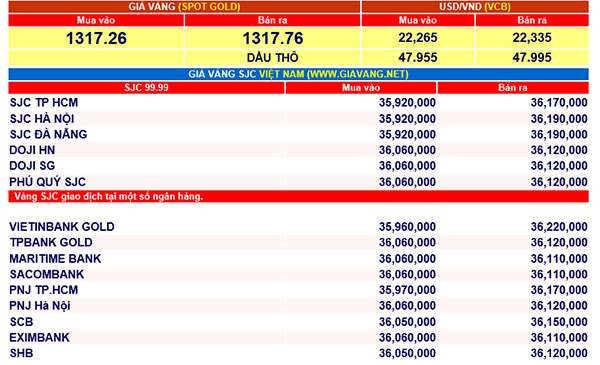The width and height of the screenshot is (600, 365).
Task: Click PHÚ QUÝ SJC row name
Action: [47, 182]
